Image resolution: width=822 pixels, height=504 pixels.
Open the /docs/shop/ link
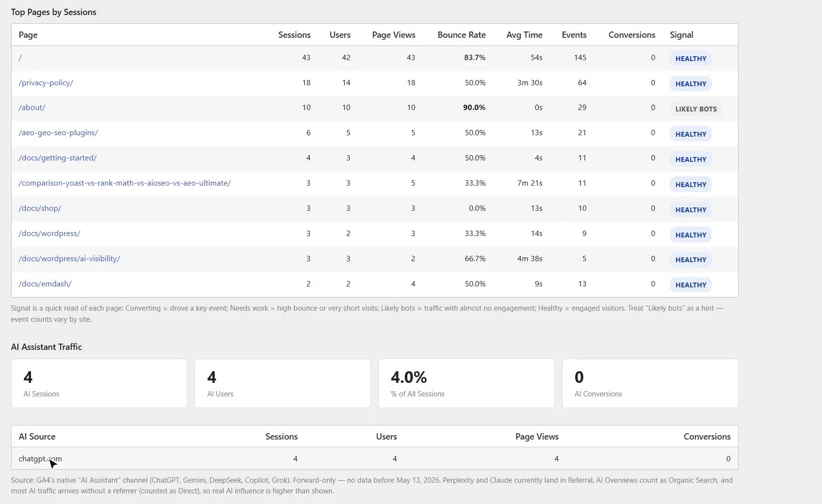[x=40, y=208]
